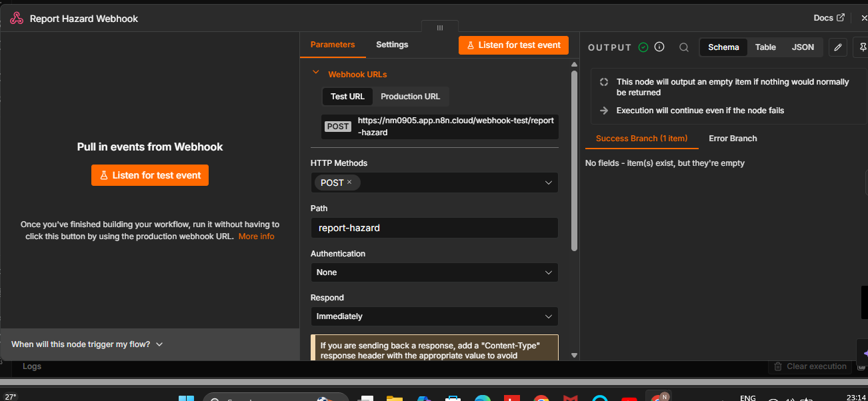Open the Authentication dropdown set to None
Viewport: 868px width, 401px height.
point(435,272)
